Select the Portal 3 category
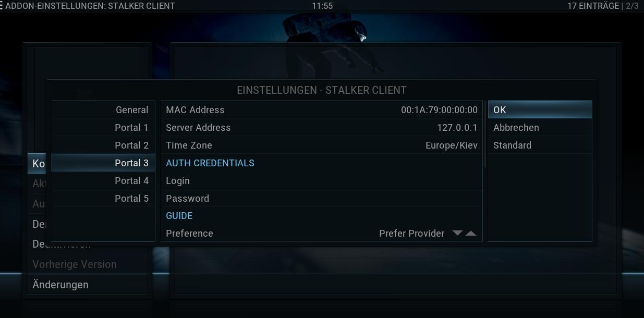The width and height of the screenshot is (644, 318). 103,163
